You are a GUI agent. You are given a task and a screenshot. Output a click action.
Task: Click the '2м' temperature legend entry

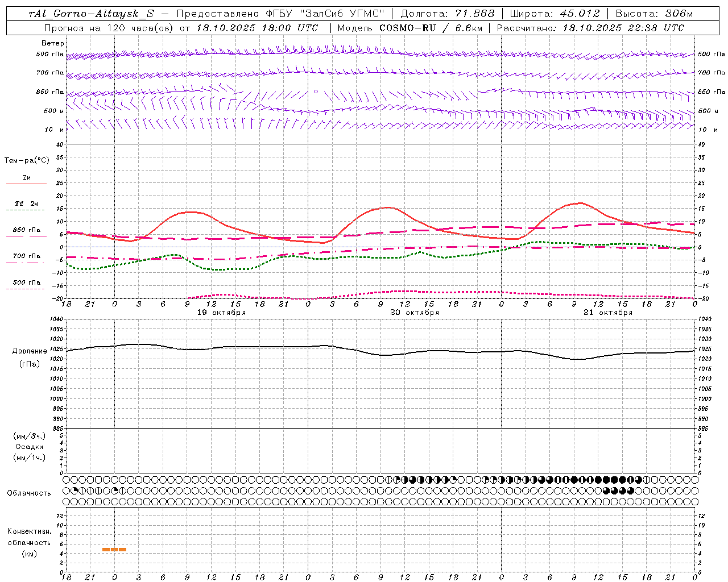click(x=27, y=178)
